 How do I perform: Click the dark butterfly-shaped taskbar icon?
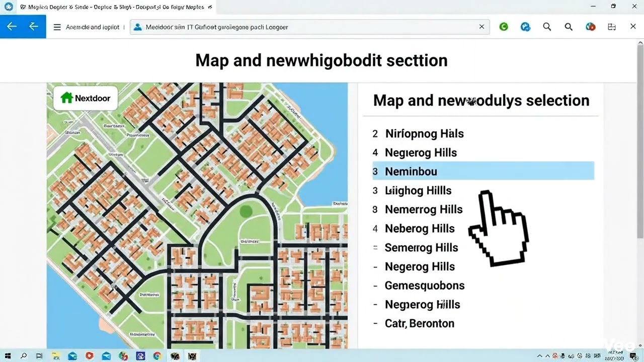click(175, 356)
